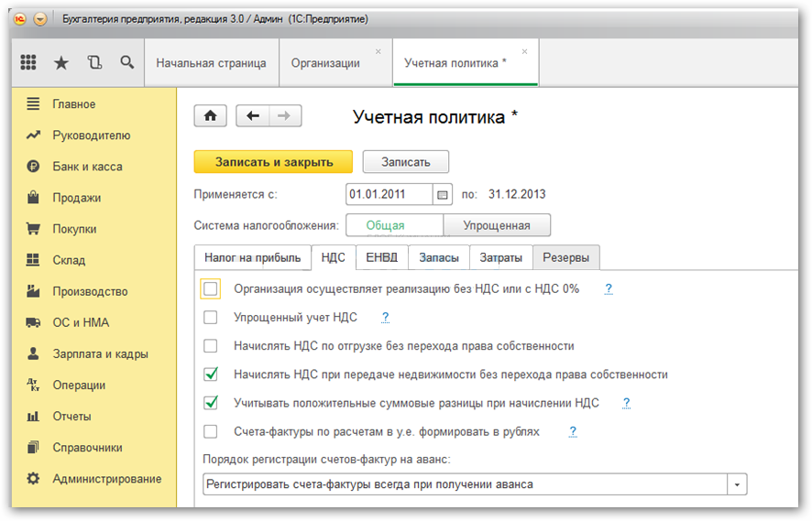The height and width of the screenshot is (521, 812).
Task: Go back using the left arrow
Action: coord(253,116)
